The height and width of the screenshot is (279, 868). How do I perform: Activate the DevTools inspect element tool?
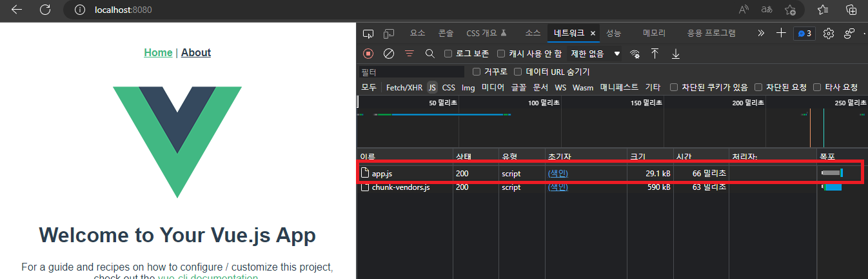[x=368, y=33]
